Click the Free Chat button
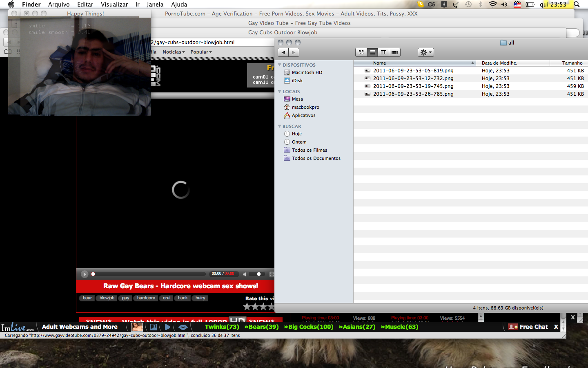588x368 pixels. click(529, 327)
